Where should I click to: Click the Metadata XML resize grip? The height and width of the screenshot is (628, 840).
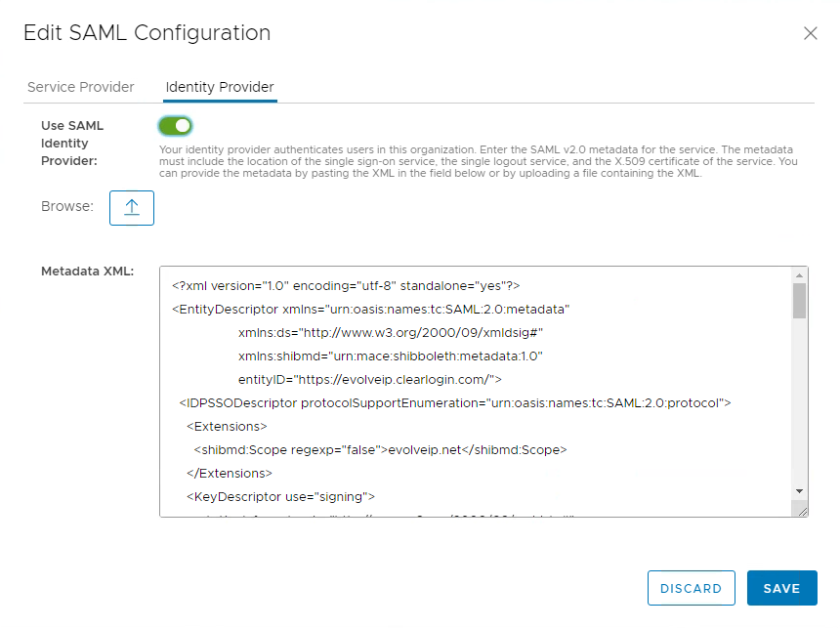click(x=801, y=510)
